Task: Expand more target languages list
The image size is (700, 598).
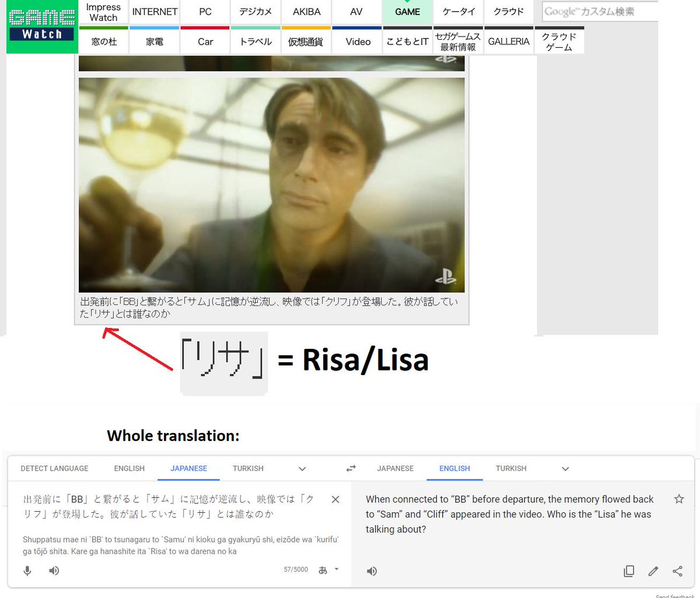Action: coord(565,468)
